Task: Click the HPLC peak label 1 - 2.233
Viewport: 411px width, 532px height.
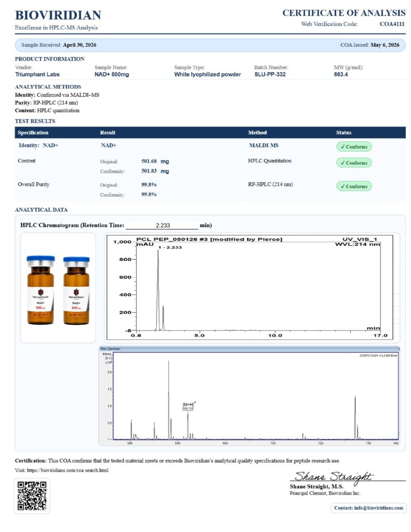Action: click(170, 247)
